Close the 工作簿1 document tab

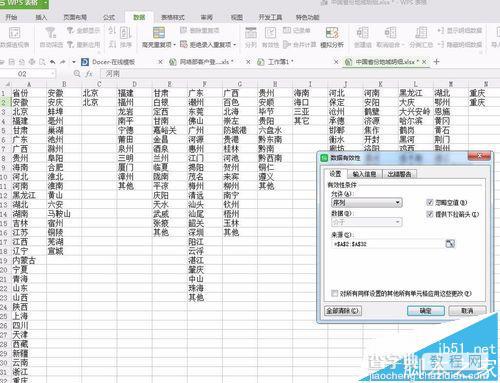point(336,62)
